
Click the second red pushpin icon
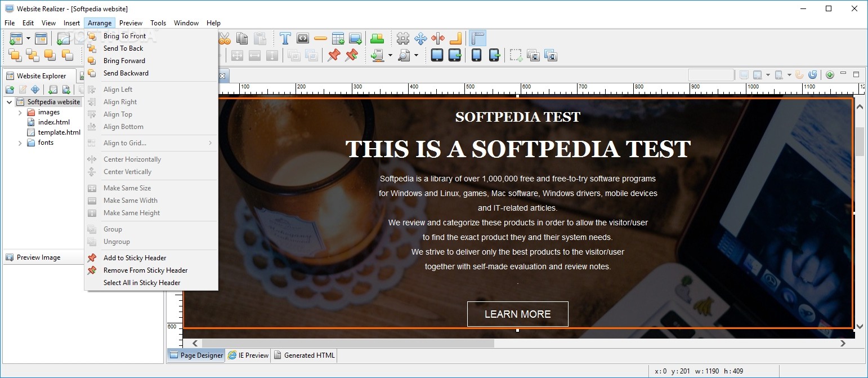tap(352, 55)
